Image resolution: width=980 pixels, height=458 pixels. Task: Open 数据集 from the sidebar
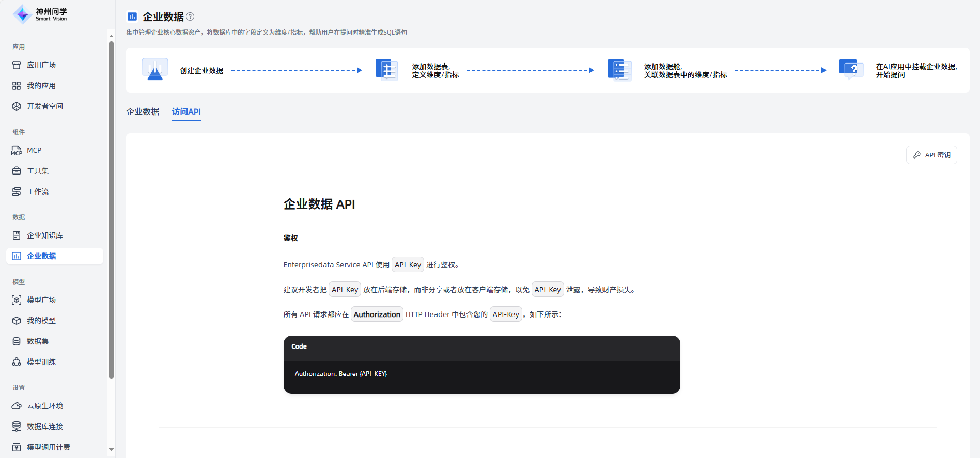coord(38,341)
